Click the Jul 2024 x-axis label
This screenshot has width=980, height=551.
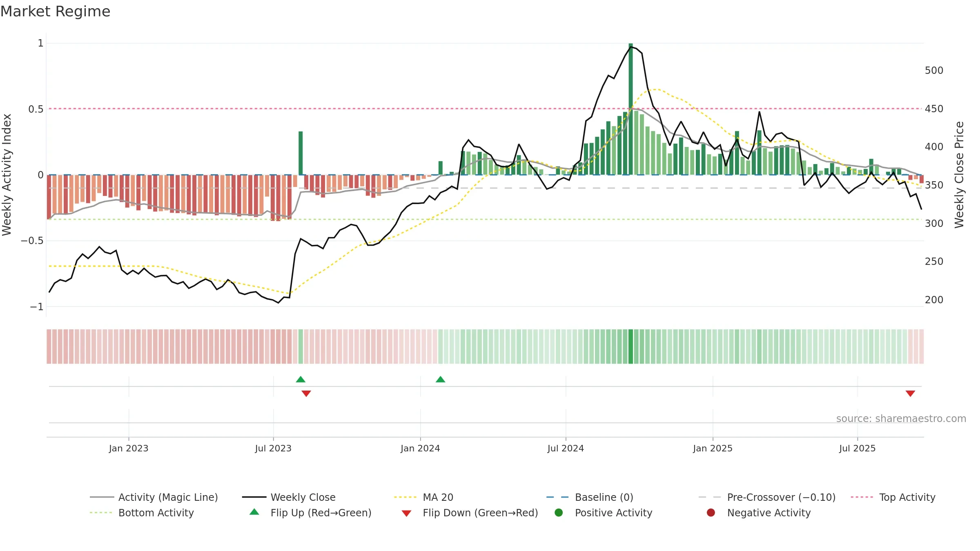coord(566,448)
